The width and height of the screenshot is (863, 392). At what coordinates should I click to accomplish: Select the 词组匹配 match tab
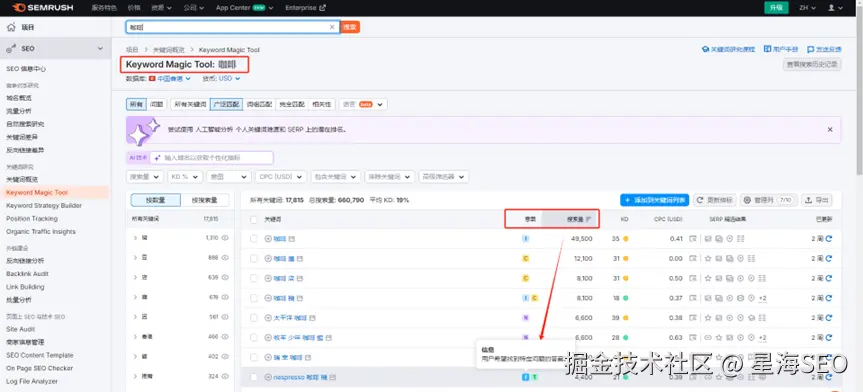(259, 104)
